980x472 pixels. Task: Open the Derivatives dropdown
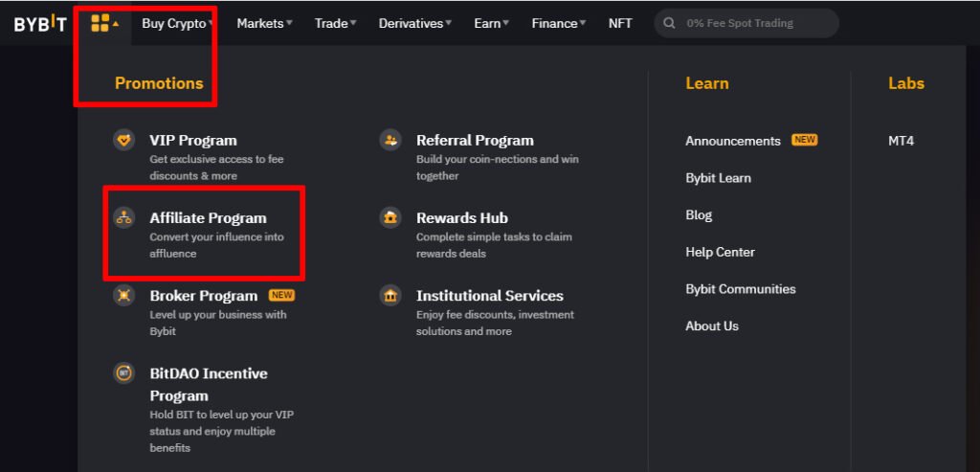click(415, 23)
